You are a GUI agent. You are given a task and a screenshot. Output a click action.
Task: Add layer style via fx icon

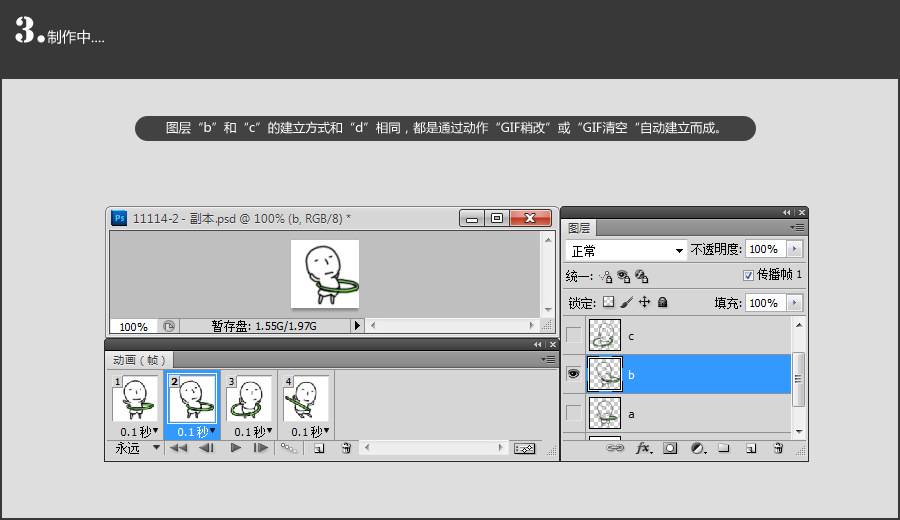point(644,449)
